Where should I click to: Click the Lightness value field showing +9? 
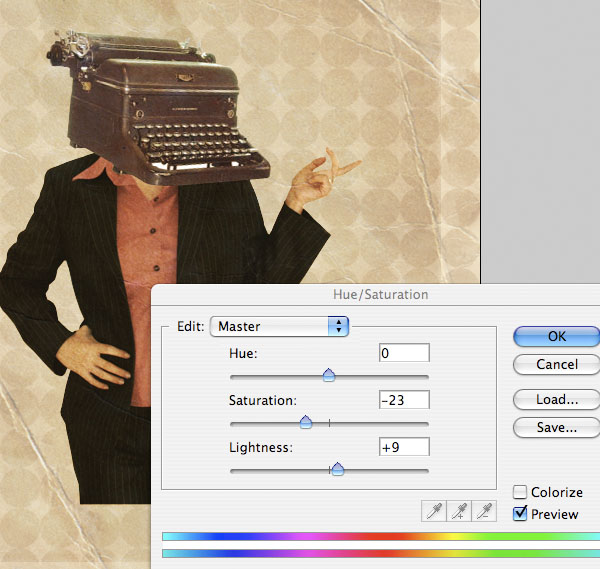click(x=404, y=447)
